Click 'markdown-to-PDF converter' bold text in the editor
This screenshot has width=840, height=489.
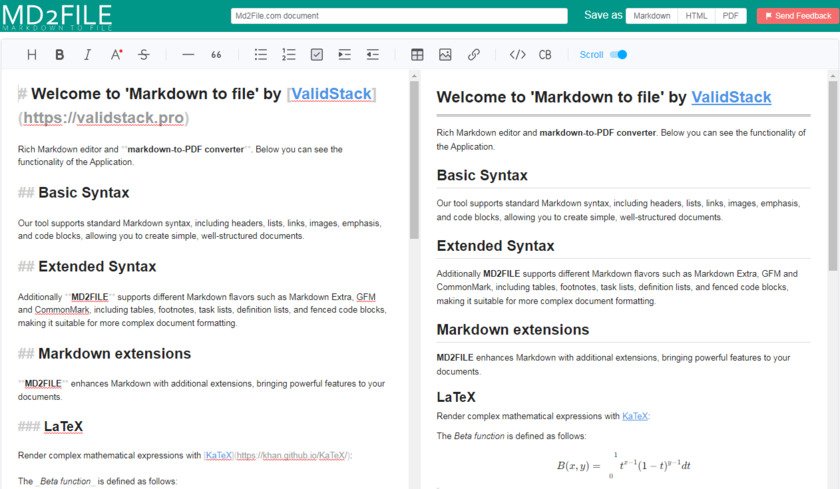(x=186, y=149)
